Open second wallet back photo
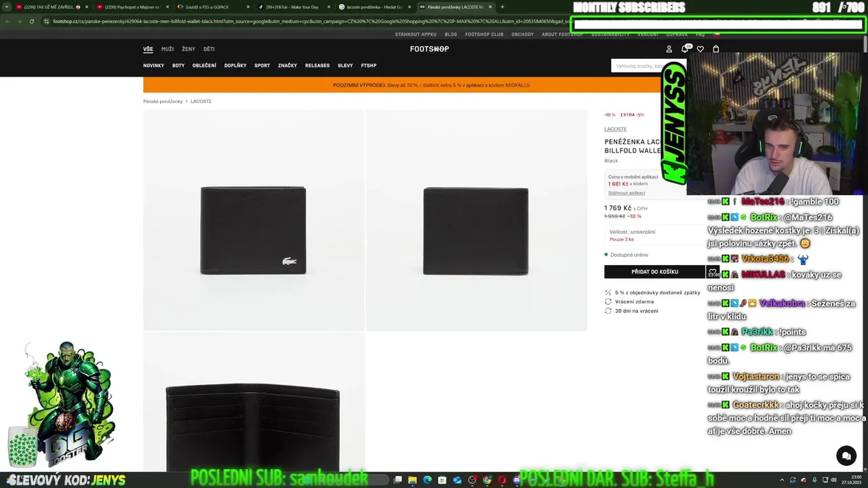 pos(476,220)
